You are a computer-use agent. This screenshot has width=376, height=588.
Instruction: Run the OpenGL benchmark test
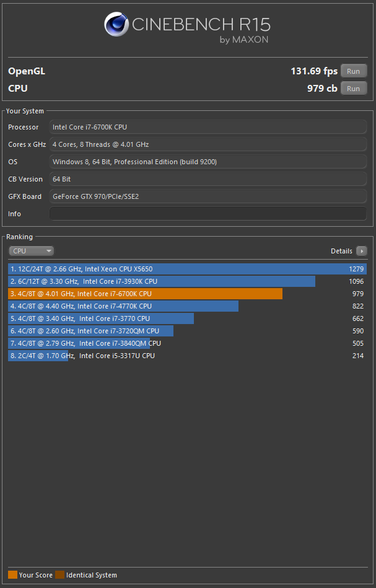pyautogui.click(x=353, y=71)
